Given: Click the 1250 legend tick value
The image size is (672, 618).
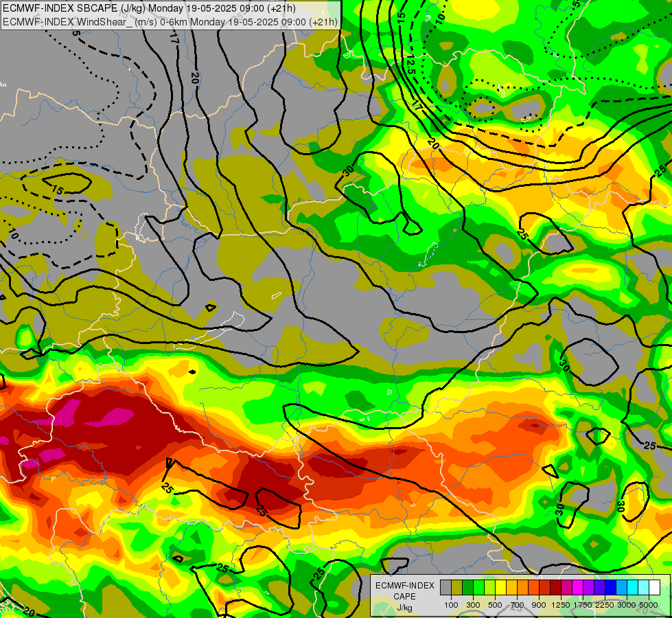Looking at the screenshot, I should point(561,605).
